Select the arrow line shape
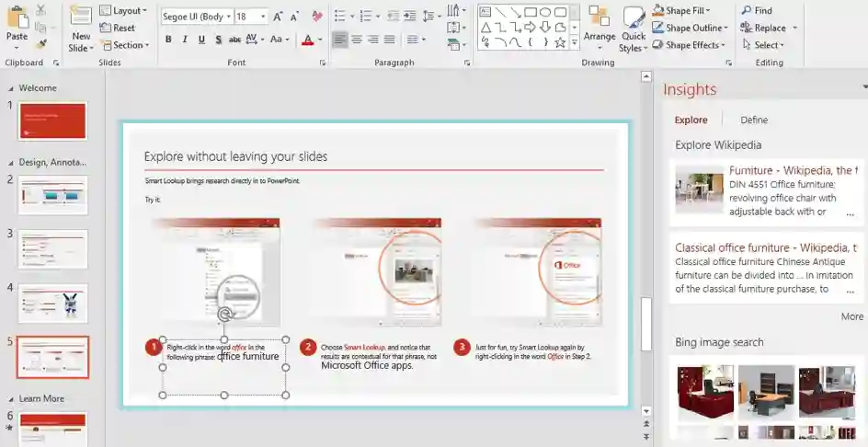Image resolution: width=868 pixels, height=447 pixels. point(515,12)
